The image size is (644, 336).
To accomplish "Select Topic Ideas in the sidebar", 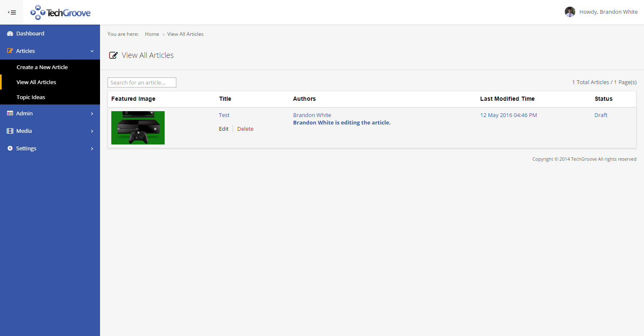I will point(31,97).
